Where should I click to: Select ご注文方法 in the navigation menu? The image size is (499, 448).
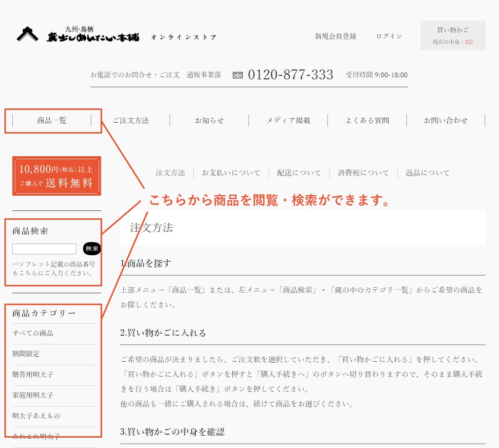point(131,121)
